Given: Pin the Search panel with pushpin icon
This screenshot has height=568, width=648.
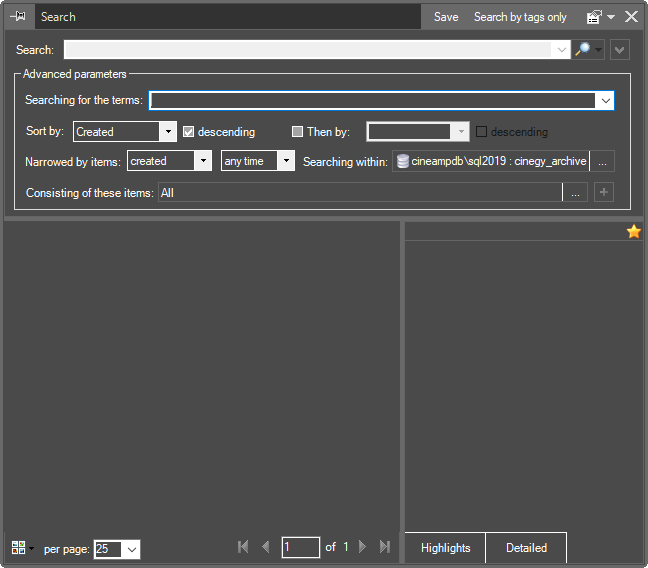Looking at the screenshot, I should 18,17.
